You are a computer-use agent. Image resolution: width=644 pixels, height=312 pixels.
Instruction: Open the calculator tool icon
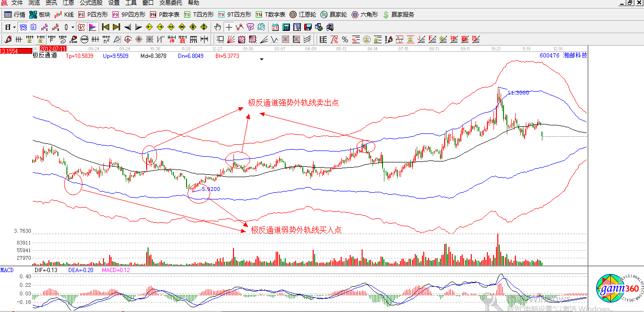pos(287,27)
